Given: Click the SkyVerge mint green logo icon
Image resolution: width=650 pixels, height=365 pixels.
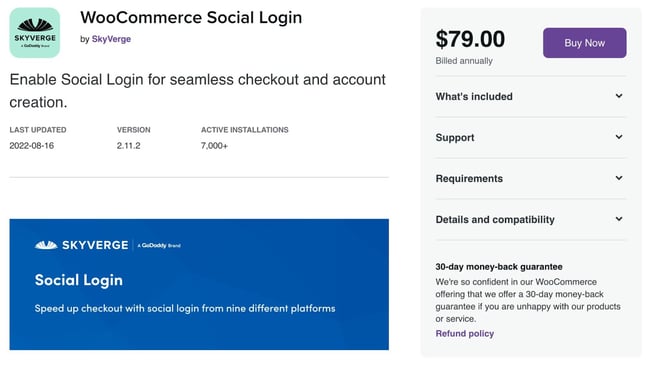Looking at the screenshot, I should (35, 33).
